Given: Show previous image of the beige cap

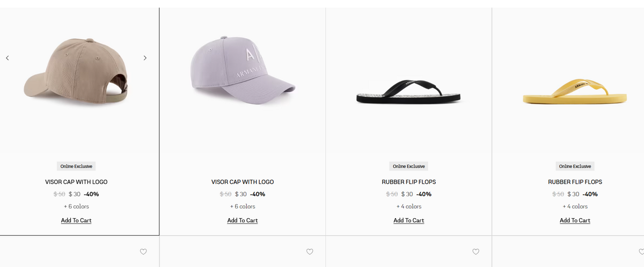Looking at the screenshot, I should [x=7, y=58].
